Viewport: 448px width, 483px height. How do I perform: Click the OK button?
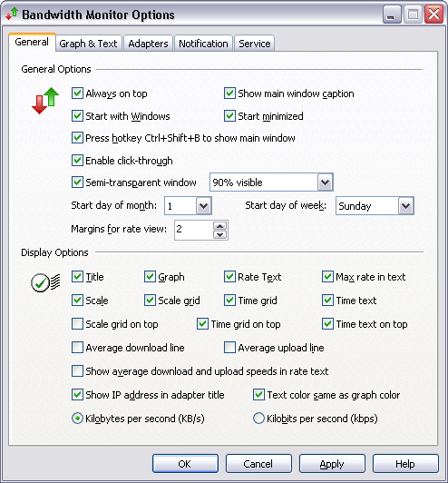pos(185,463)
